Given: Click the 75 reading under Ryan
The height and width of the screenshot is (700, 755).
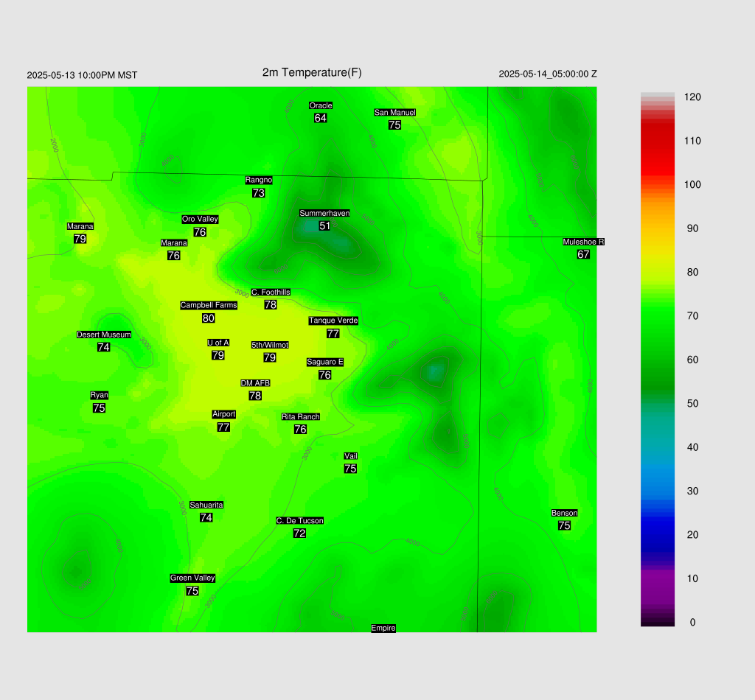Looking at the screenshot, I should coord(99,408).
